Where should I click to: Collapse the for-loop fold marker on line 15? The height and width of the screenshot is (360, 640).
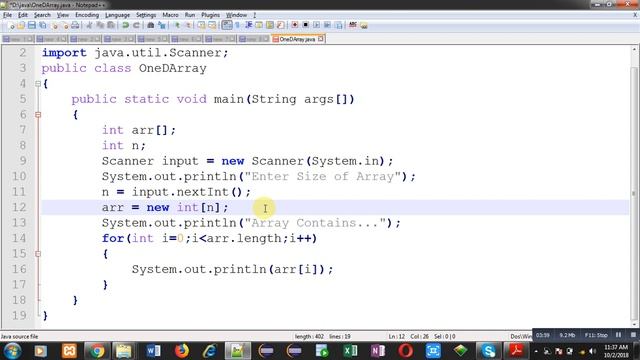38,254
